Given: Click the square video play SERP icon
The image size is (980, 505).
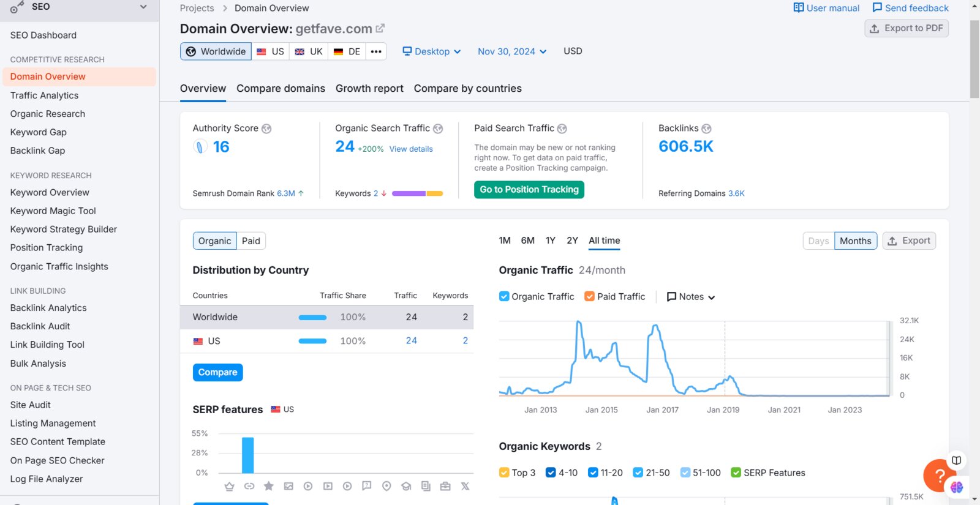Looking at the screenshot, I should pos(328,486).
